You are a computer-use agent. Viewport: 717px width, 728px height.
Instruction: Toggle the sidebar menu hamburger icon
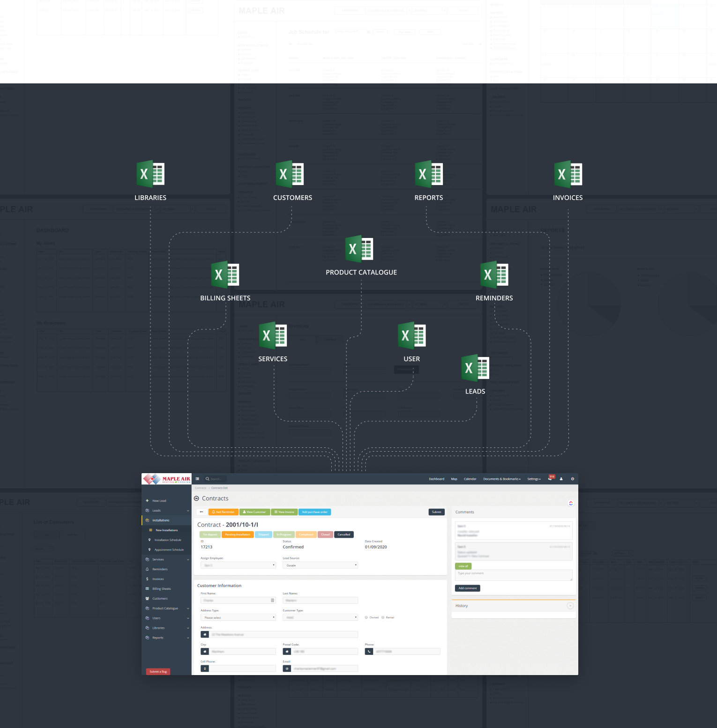point(197,479)
